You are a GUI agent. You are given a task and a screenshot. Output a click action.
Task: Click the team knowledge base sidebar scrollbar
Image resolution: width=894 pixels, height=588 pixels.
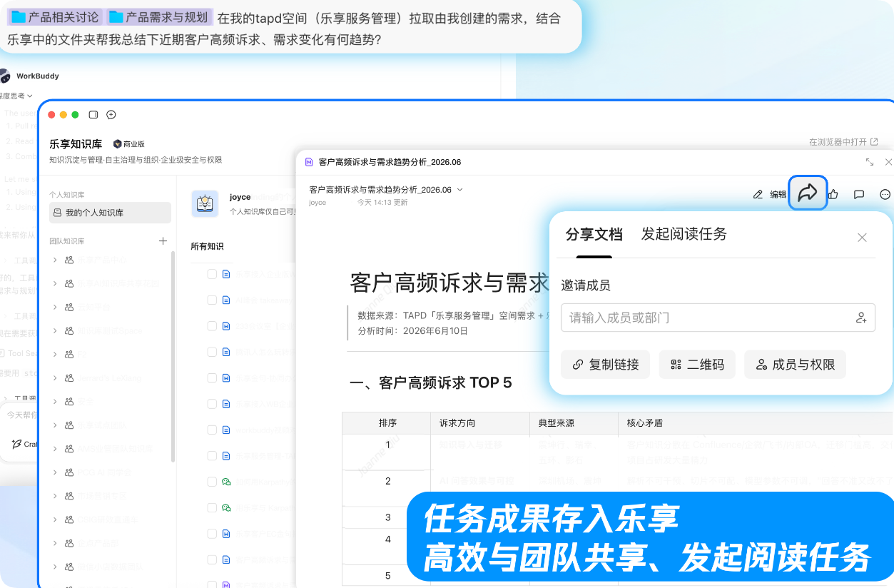(x=173, y=357)
